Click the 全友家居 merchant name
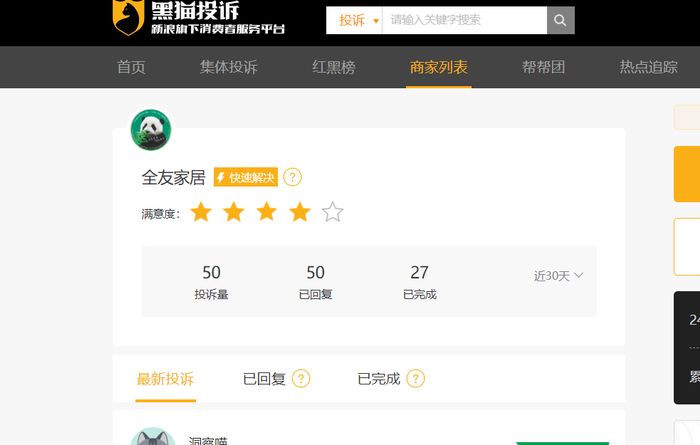 [x=173, y=178]
